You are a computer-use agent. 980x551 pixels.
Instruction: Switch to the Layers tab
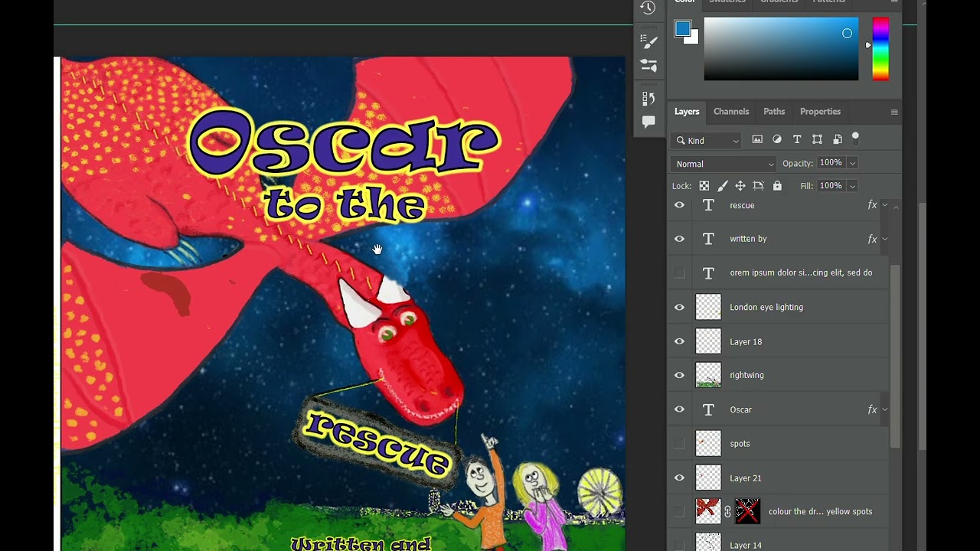pyautogui.click(x=687, y=112)
